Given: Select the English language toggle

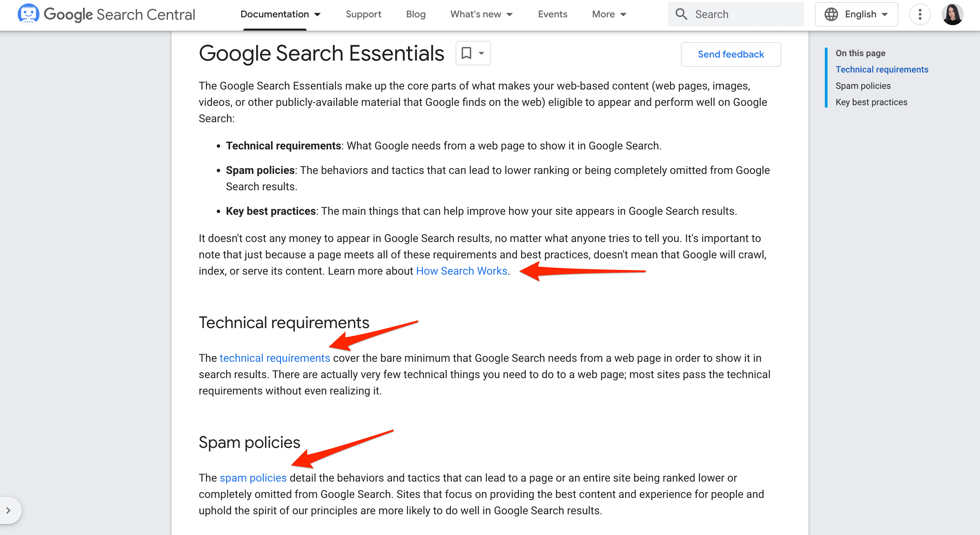Looking at the screenshot, I should click(x=857, y=14).
